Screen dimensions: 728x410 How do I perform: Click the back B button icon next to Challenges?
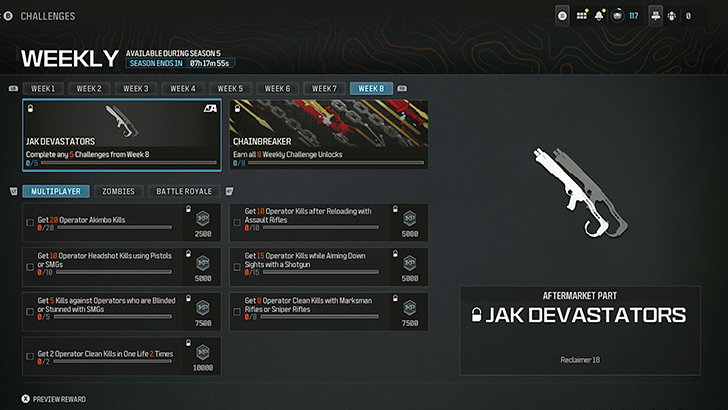(x=8, y=16)
